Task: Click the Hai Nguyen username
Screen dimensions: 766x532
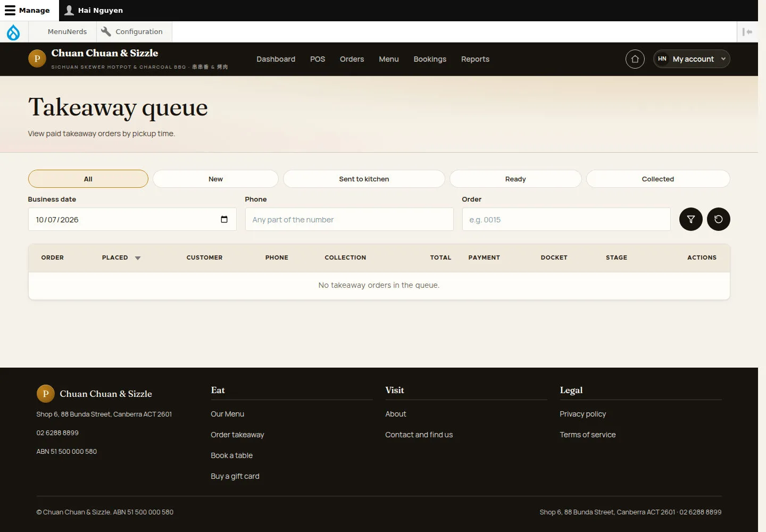Action: point(100,10)
